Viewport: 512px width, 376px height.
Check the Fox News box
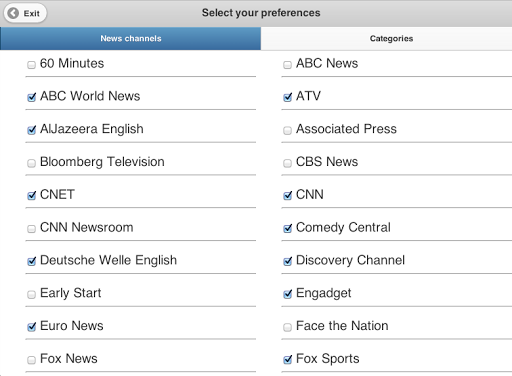(31, 360)
